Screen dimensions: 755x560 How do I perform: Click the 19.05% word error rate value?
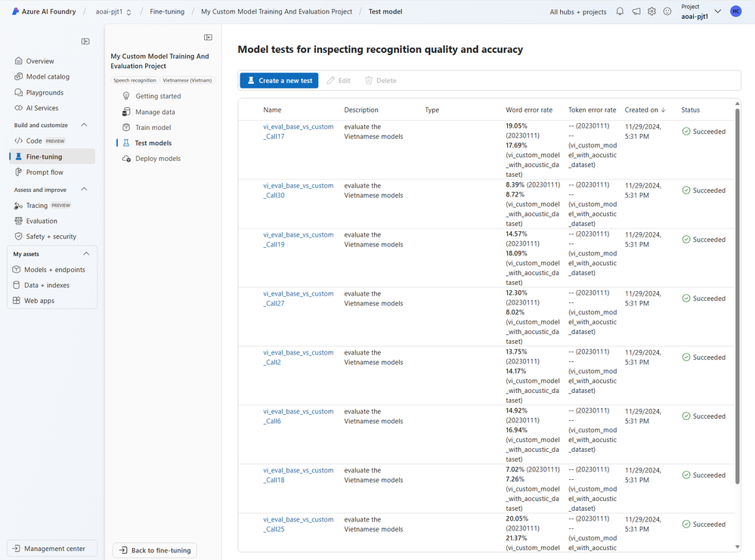(516, 125)
